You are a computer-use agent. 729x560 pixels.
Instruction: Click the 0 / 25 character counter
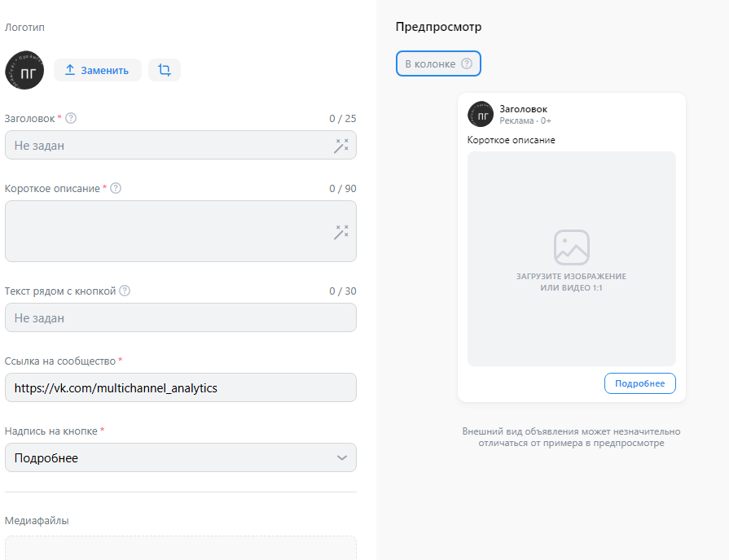click(x=343, y=119)
